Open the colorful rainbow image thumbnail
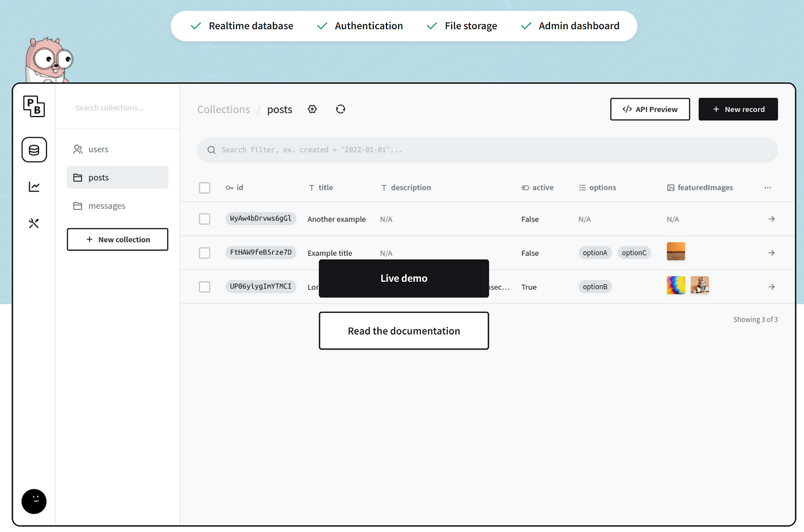804x532 pixels. pos(676,285)
